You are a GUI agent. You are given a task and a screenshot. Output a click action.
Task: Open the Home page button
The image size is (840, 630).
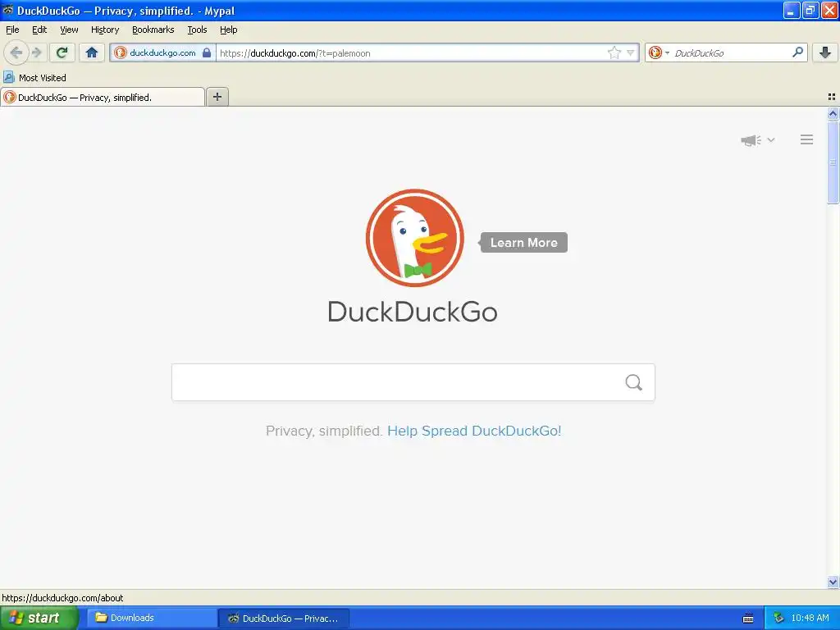[x=92, y=52]
